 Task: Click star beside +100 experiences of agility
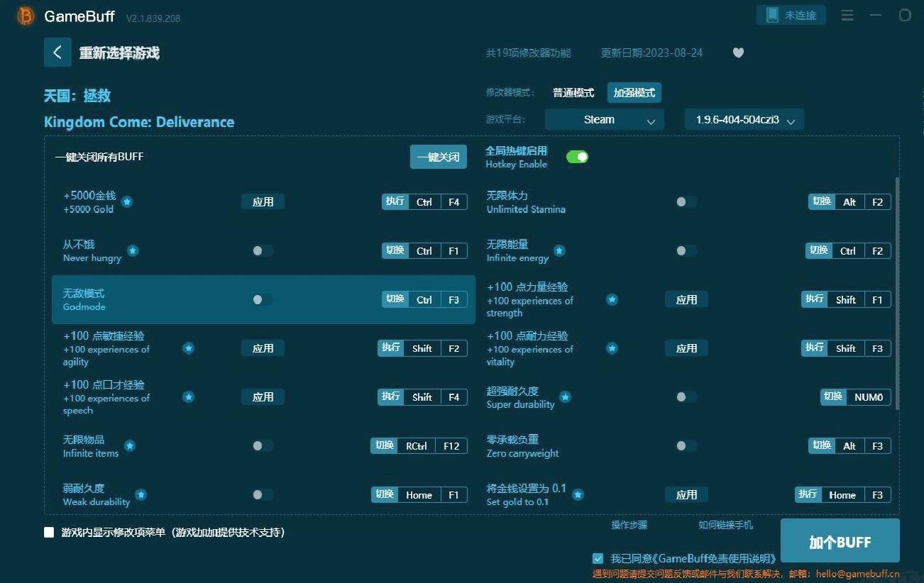188,348
